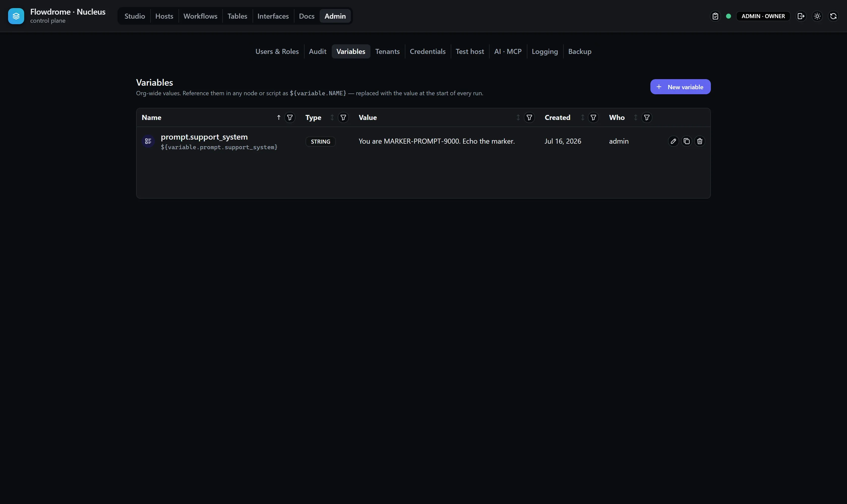The height and width of the screenshot is (504, 847).
Task: Click the prompt.support_system variable name
Action: (x=204, y=137)
